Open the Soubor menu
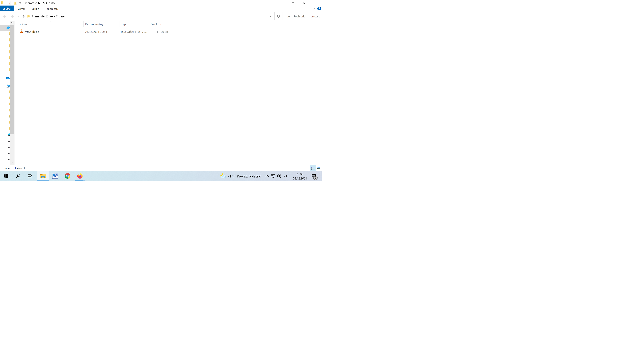The width and height of the screenshot is (644, 362). [x=7, y=9]
